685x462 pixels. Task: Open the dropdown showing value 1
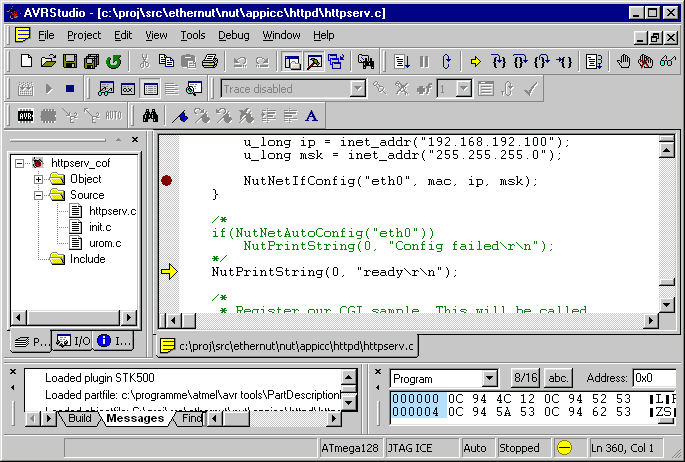(x=464, y=89)
